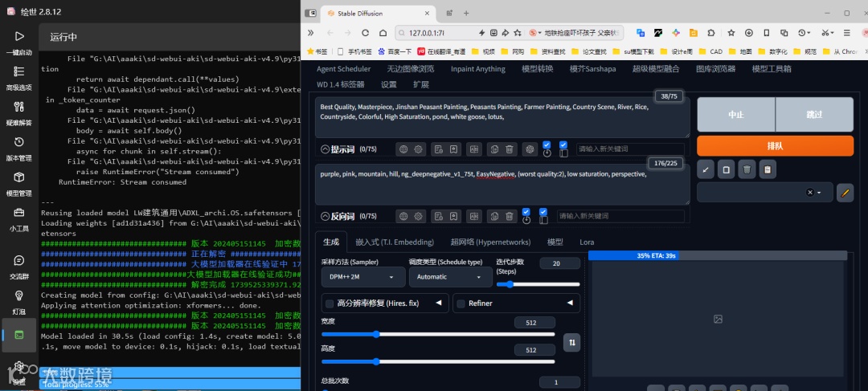Click the globe translate icon in 提示词 toolbar
The image size is (868, 391).
click(403, 149)
